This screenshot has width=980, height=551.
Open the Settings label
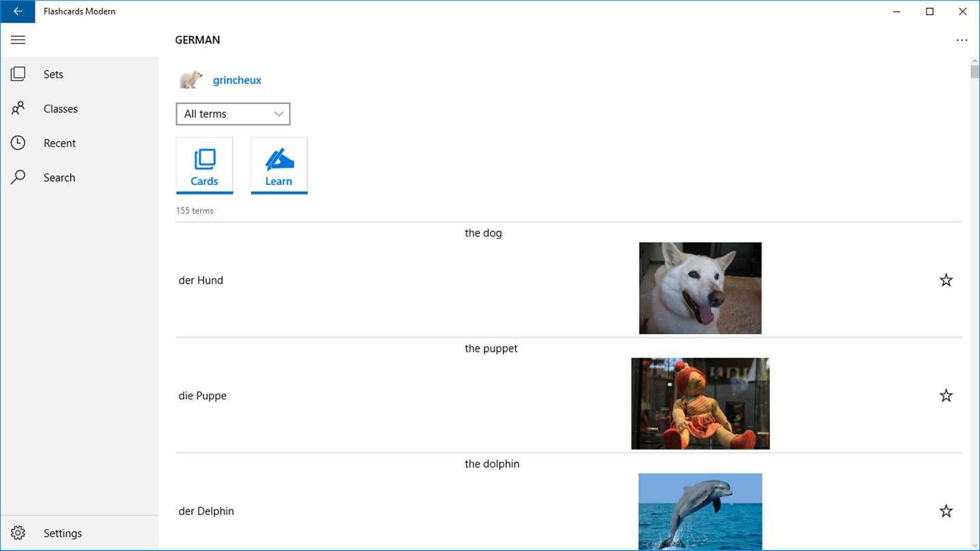(63, 533)
